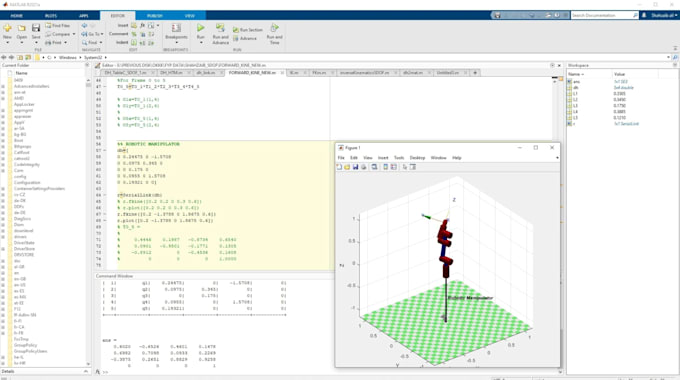The image size is (680, 380).
Task: Click Figure 1 open file icon
Action: coord(347,167)
